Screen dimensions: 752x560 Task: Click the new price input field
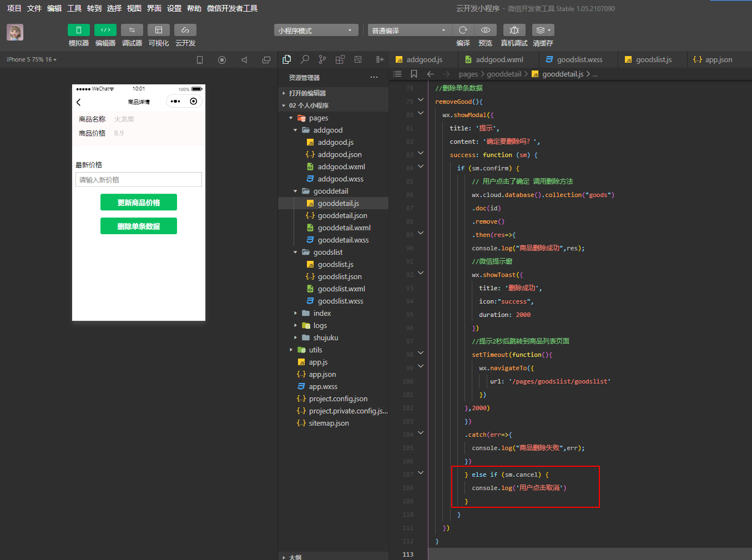tap(139, 180)
